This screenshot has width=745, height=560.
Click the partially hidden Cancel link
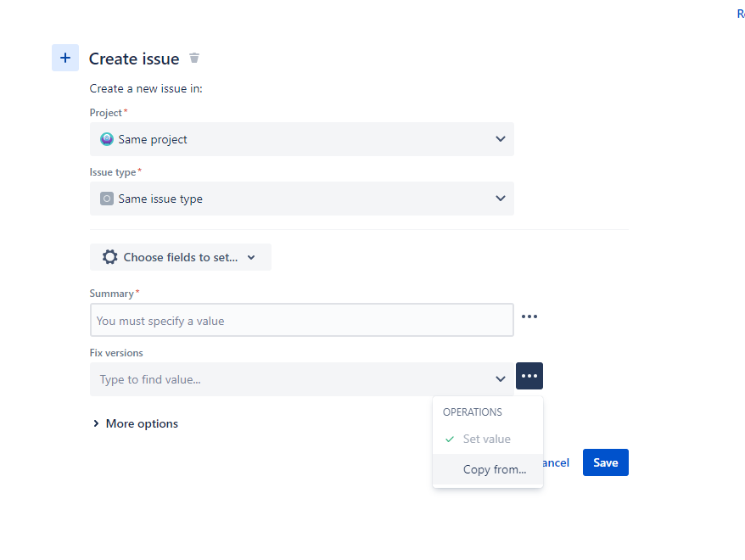pos(556,463)
